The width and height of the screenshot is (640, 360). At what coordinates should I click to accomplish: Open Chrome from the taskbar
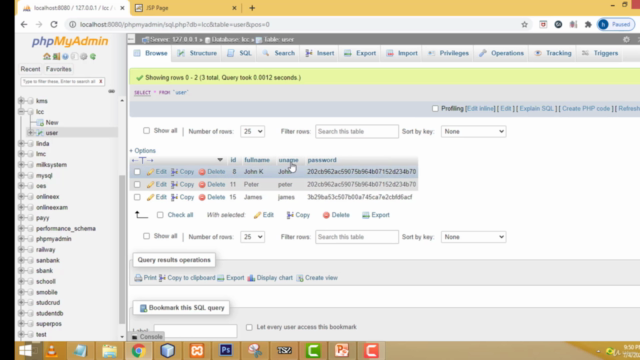tap(138, 351)
